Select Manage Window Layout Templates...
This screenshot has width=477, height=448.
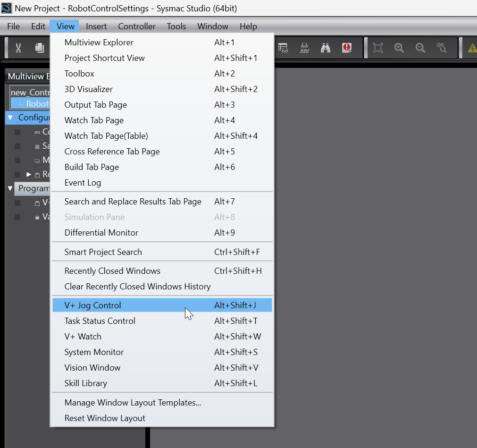point(162,403)
